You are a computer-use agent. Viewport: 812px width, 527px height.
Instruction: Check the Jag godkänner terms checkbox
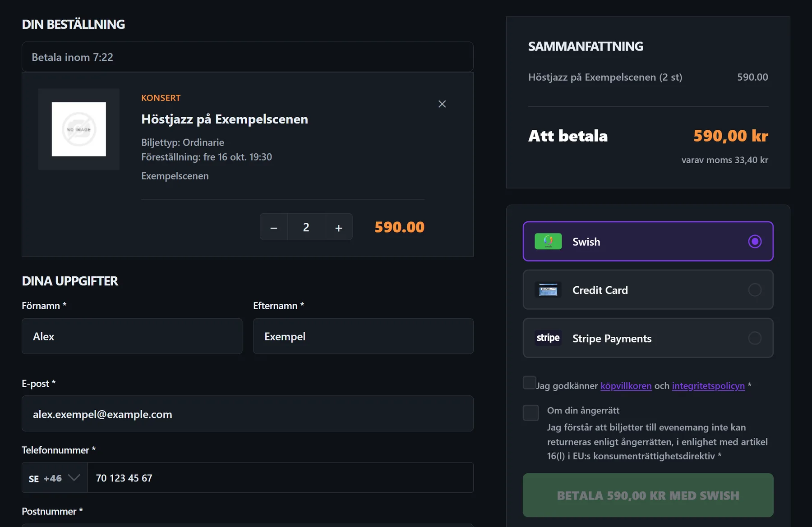530,382
